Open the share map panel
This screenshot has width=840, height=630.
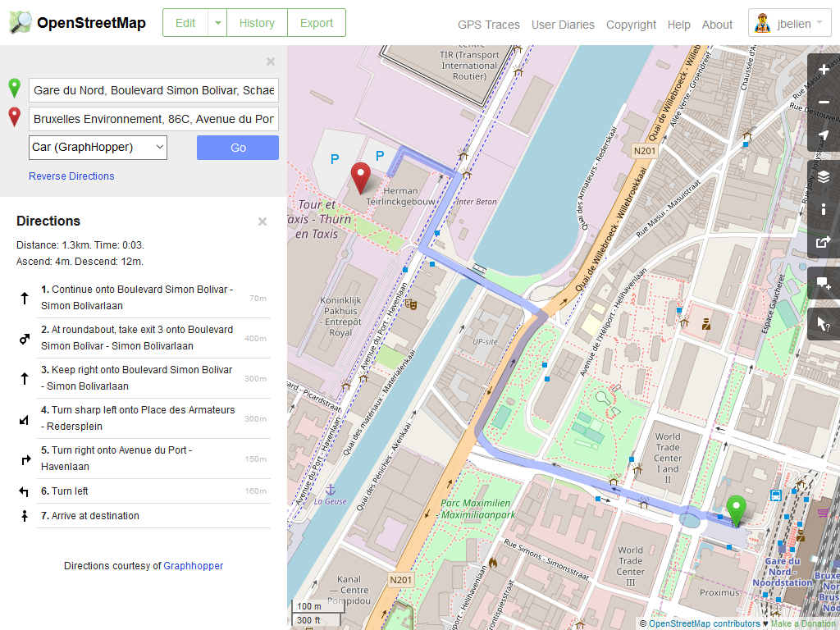tap(824, 243)
